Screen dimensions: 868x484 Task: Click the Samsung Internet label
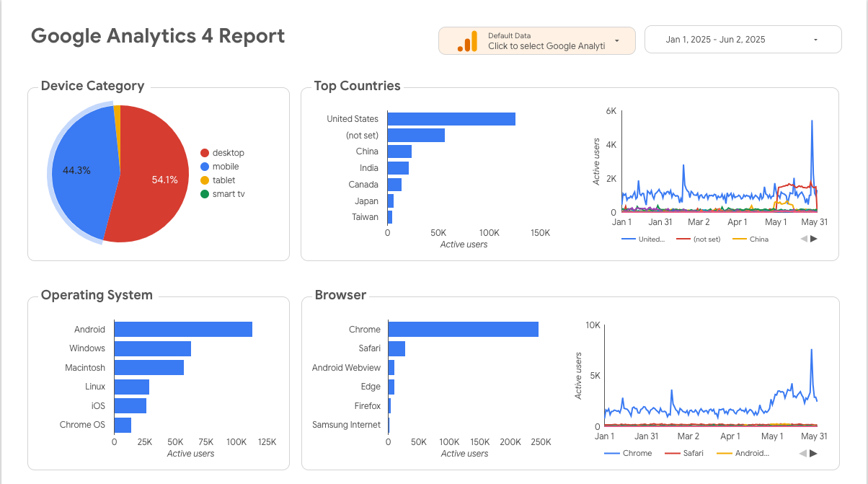coord(346,425)
